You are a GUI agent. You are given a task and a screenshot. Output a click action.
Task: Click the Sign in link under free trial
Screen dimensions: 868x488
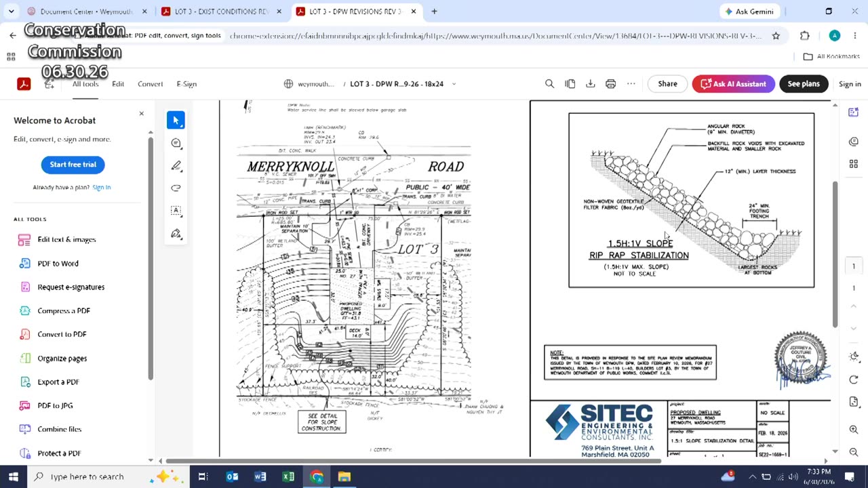pos(101,187)
